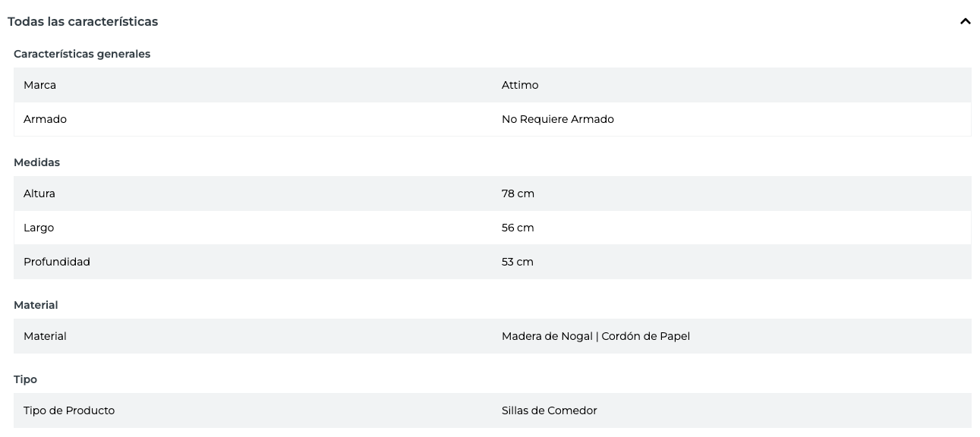The height and width of the screenshot is (437, 980).
Task: Click the Altura row label
Action: tap(39, 193)
